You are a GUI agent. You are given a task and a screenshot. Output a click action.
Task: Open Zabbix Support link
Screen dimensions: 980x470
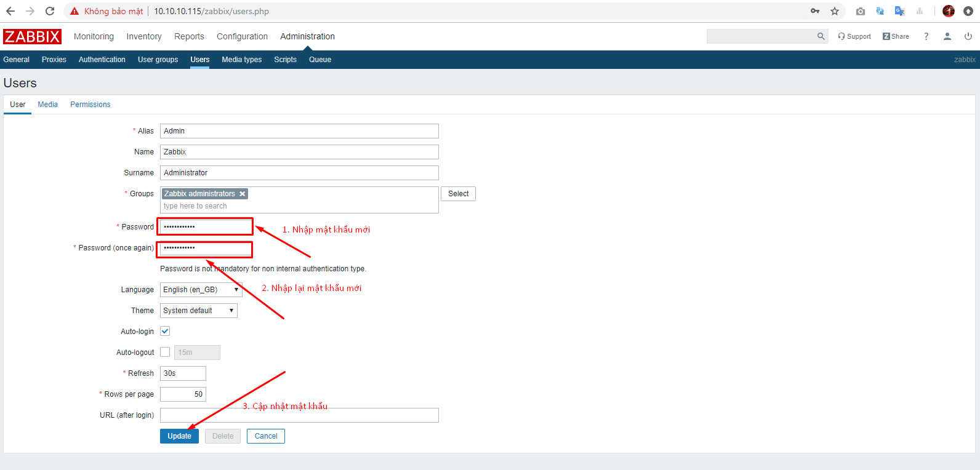point(854,36)
